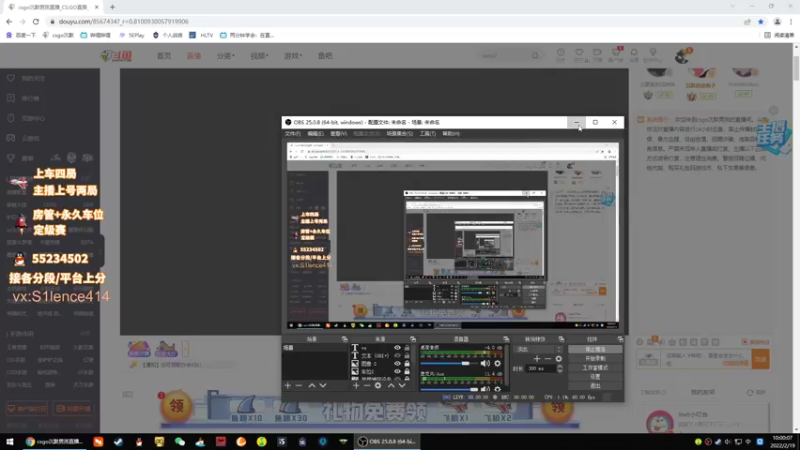This screenshot has width=800, height=450.
Task: Open the Douyu games dropdown
Action: tap(293, 56)
